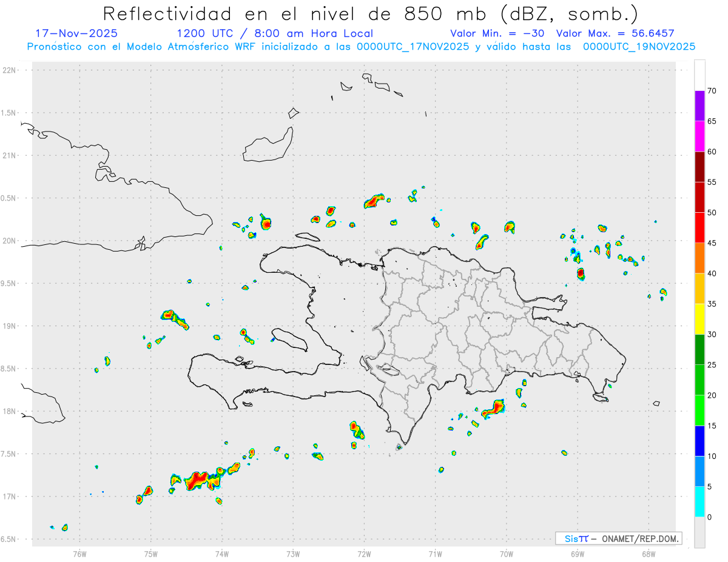Screen dimensions: 728x562
Task: Click the '71W' longitude label
Action: tap(435, 554)
